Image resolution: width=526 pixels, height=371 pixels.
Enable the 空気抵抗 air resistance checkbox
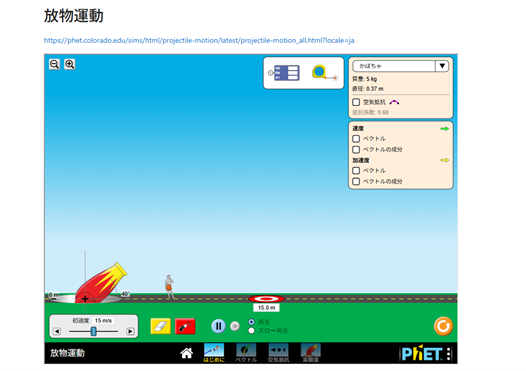pyautogui.click(x=356, y=102)
